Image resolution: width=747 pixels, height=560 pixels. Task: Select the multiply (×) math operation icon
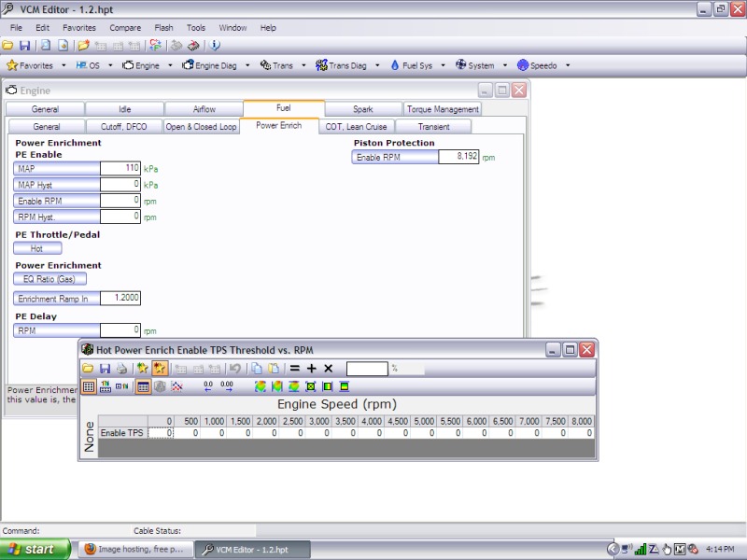click(330, 368)
